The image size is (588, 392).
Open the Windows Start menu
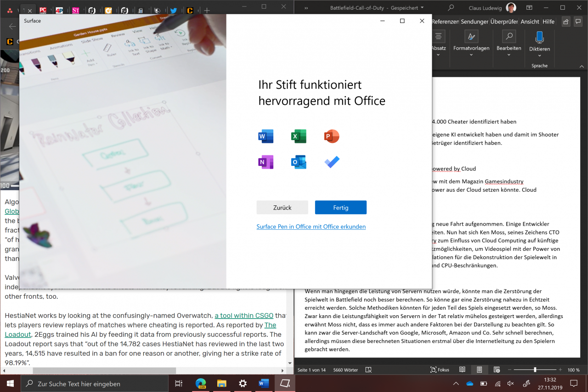(10, 383)
